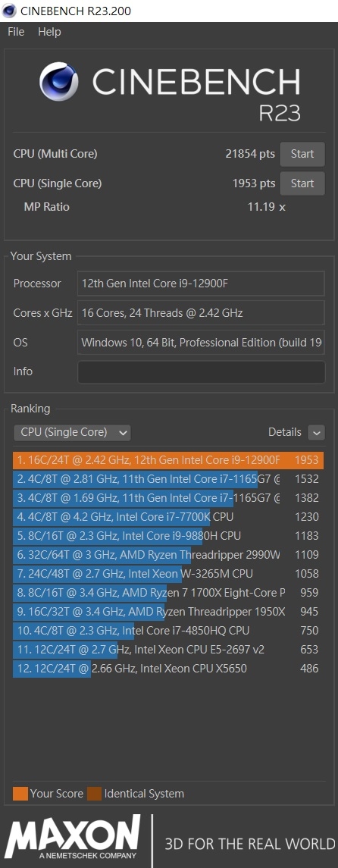Select the Ryzen 7 1700X ranking row
The height and width of the screenshot is (868, 338).
[168, 593]
